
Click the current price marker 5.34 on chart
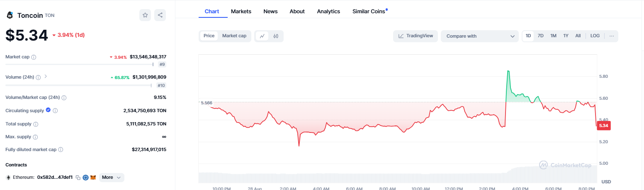coord(604,125)
